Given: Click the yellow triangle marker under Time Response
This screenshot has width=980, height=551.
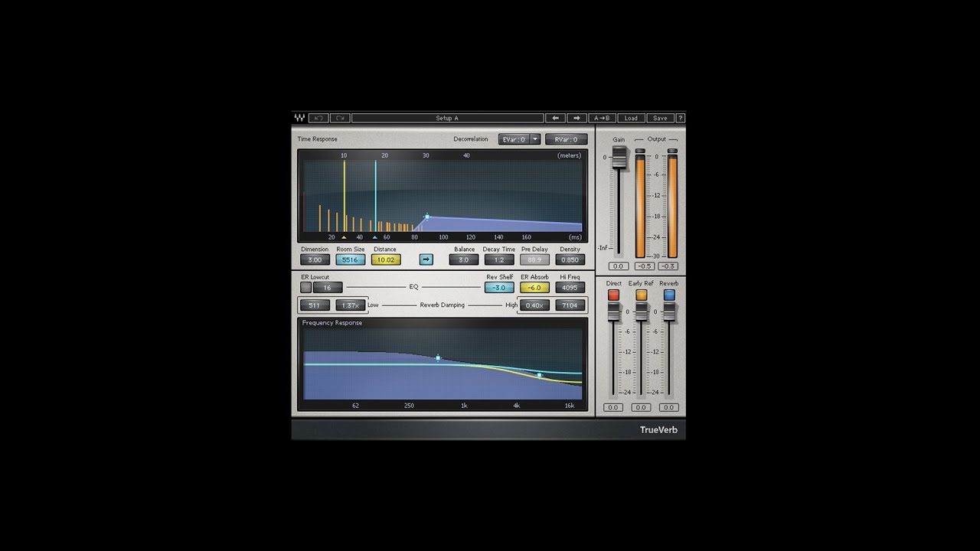Looking at the screenshot, I should coord(344,237).
